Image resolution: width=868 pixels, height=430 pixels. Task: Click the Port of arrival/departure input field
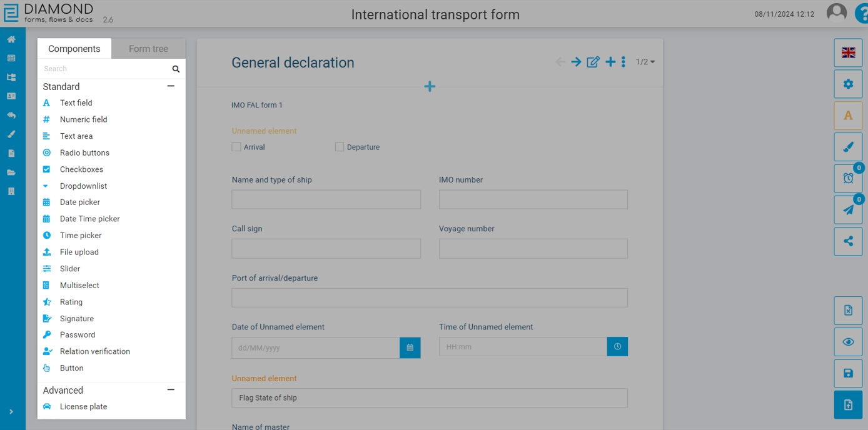429,297
